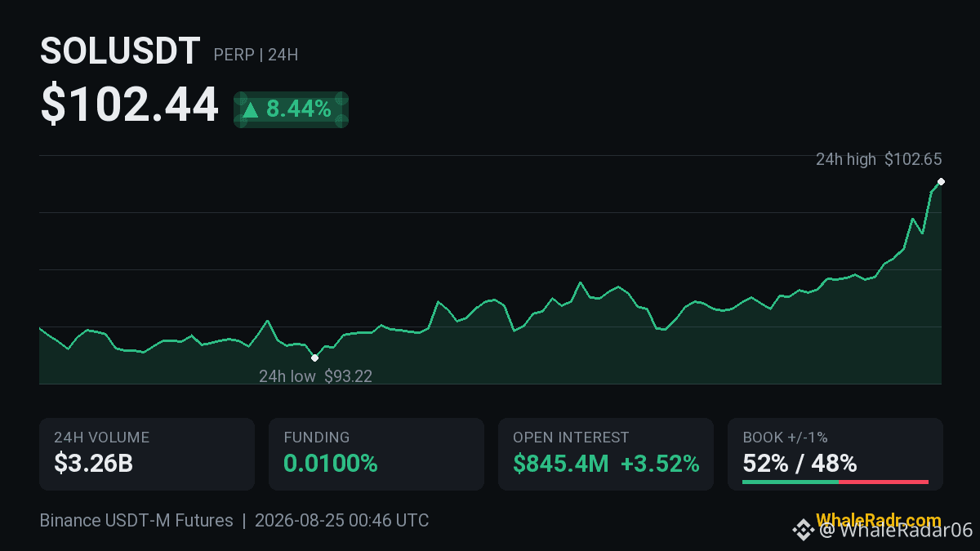Click the 24H VOLUME card label

point(102,438)
